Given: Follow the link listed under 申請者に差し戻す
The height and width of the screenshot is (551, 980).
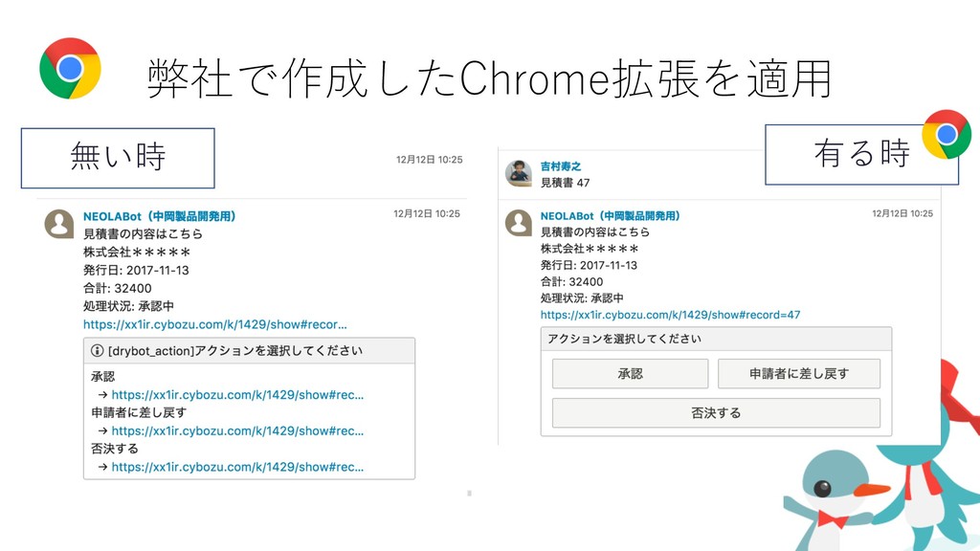Looking at the screenshot, I should [x=237, y=431].
